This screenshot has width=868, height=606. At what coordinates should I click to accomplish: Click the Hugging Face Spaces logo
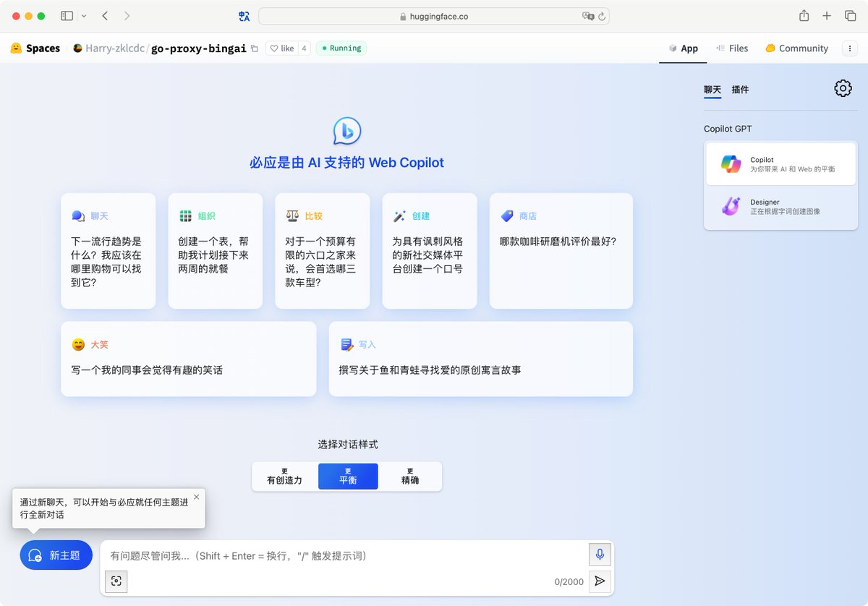pyautogui.click(x=35, y=48)
